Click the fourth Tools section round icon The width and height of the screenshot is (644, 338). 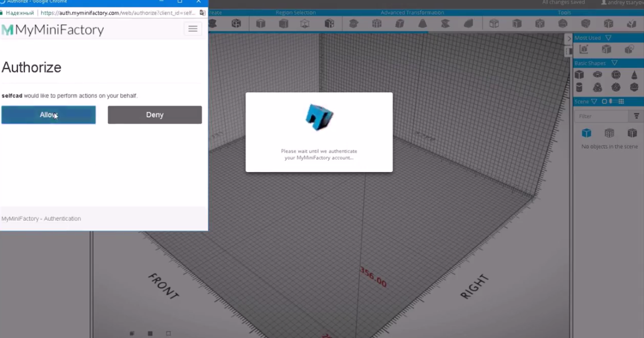click(563, 23)
